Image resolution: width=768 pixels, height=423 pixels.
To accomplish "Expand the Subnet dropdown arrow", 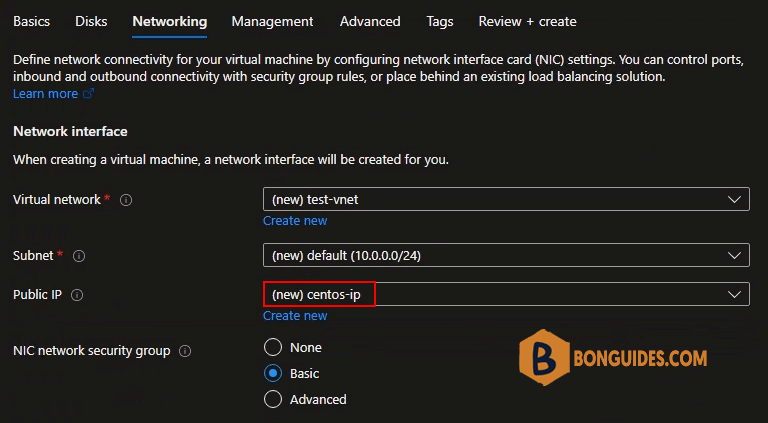I will pos(734,256).
